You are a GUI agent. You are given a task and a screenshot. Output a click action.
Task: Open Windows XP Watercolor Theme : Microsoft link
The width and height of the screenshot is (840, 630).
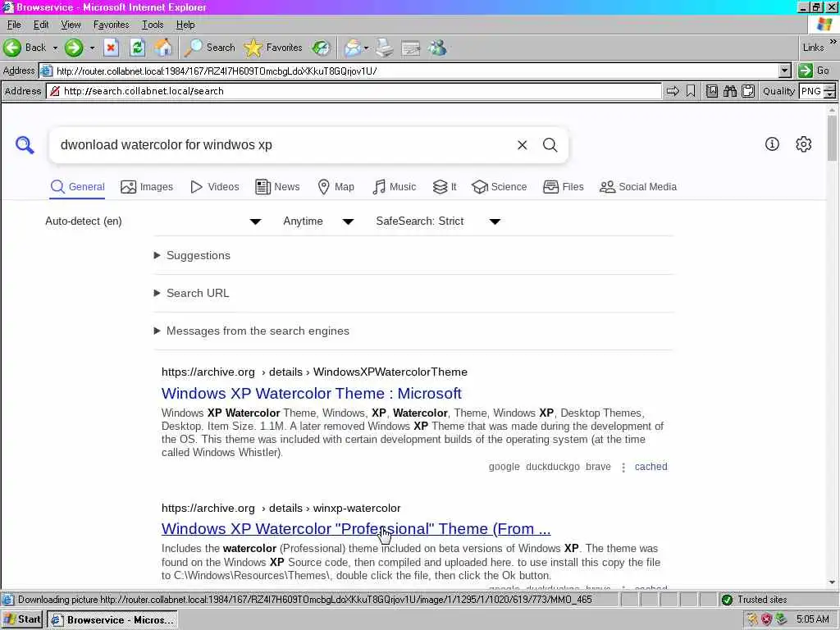[311, 393]
